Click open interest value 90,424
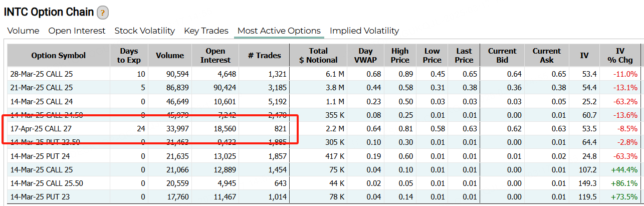Image resolution: width=644 pixels, height=206 pixels. pyautogui.click(x=225, y=88)
